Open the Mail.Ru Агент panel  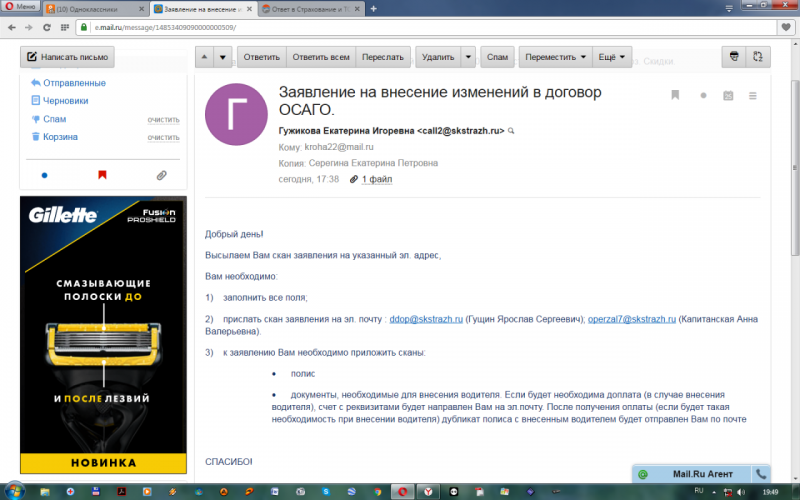692,474
